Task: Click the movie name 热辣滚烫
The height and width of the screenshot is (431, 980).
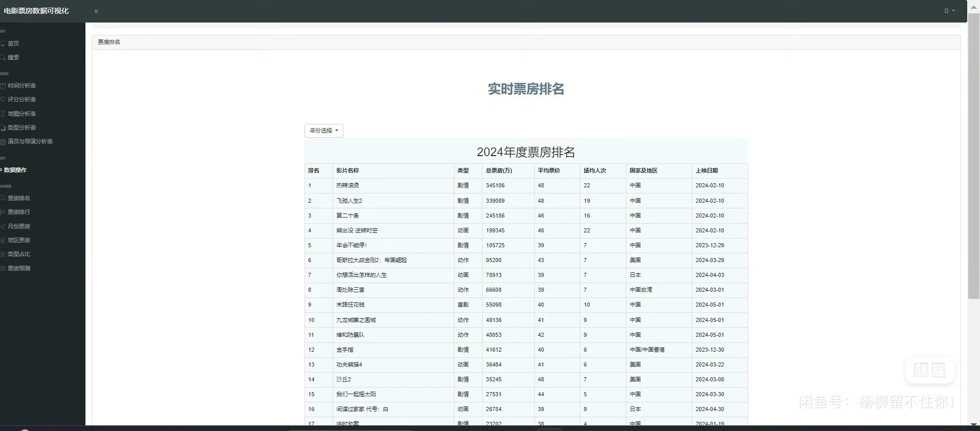Action: click(347, 186)
